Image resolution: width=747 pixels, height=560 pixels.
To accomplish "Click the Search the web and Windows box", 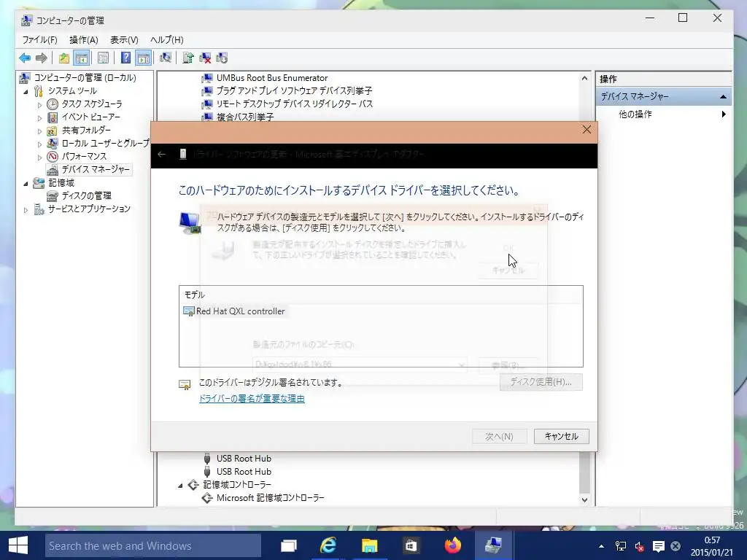I will 153,545.
